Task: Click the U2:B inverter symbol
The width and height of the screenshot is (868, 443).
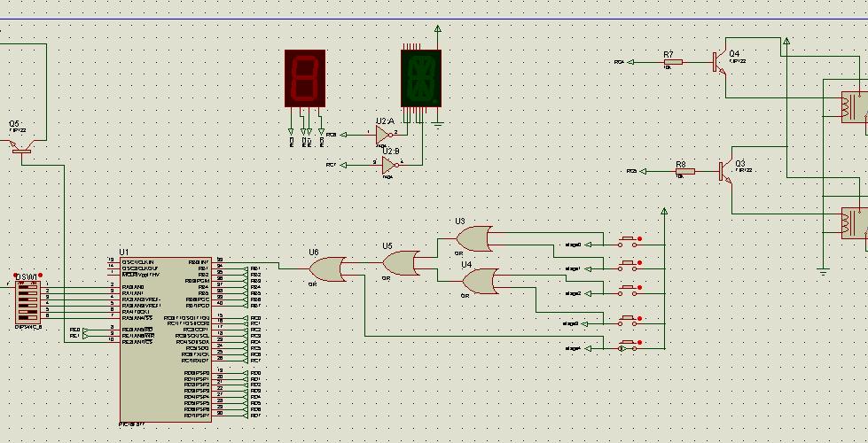Action: tap(390, 165)
